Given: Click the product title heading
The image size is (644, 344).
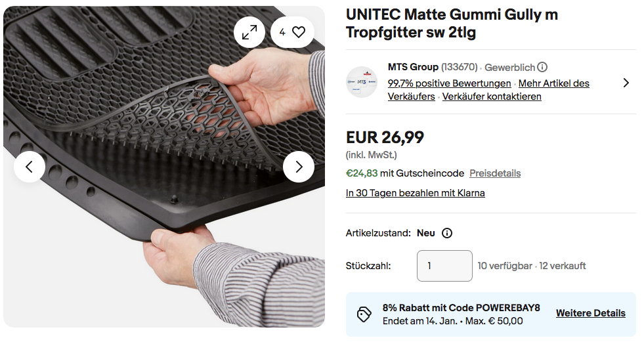Looking at the screenshot, I should (x=452, y=24).
